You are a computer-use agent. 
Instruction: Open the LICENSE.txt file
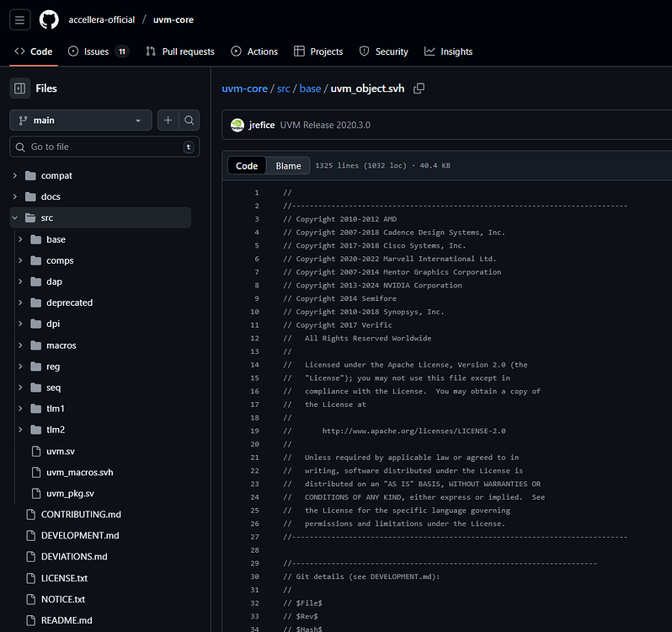pyautogui.click(x=64, y=578)
